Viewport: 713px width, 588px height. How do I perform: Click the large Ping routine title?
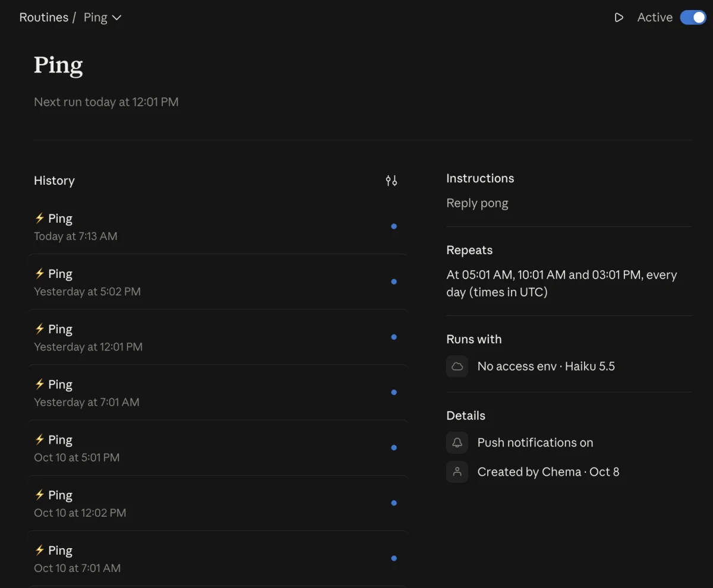pyautogui.click(x=58, y=65)
